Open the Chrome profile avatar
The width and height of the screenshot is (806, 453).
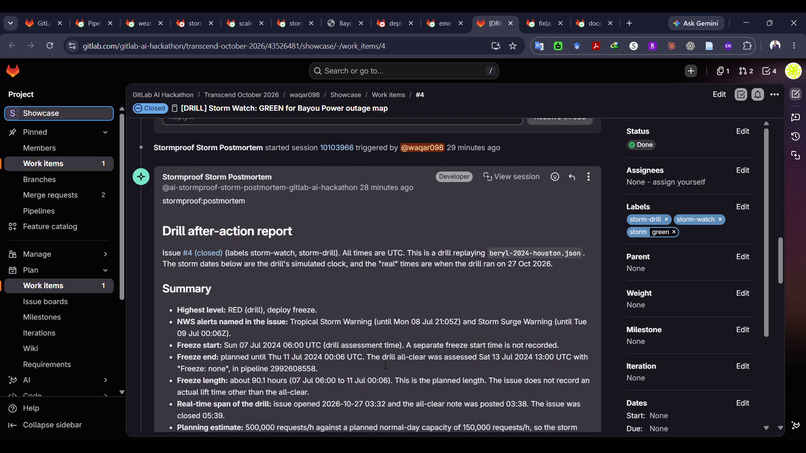775,46
